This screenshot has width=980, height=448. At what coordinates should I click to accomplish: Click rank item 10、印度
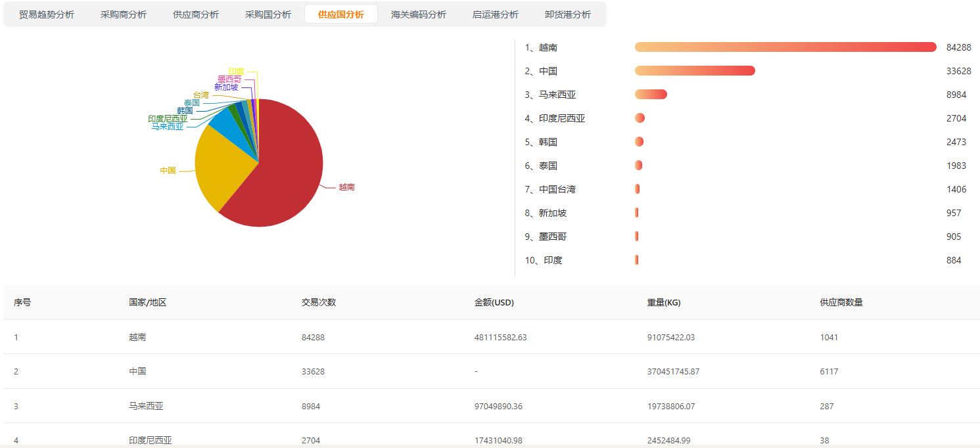coord(544,260)
